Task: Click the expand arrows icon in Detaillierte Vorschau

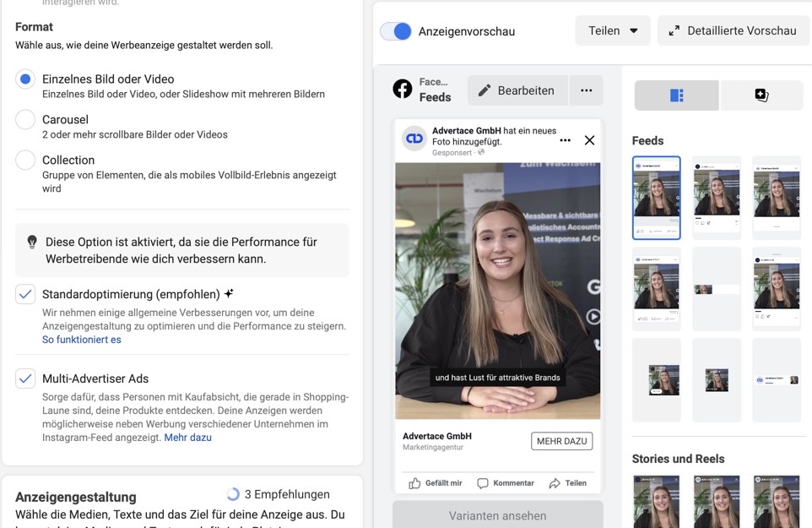Action: coord(674,31)
